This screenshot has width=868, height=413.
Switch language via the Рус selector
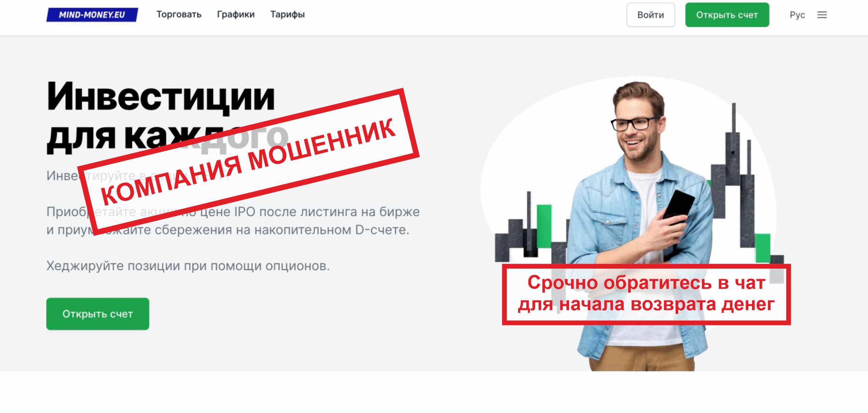coord(797,15)
